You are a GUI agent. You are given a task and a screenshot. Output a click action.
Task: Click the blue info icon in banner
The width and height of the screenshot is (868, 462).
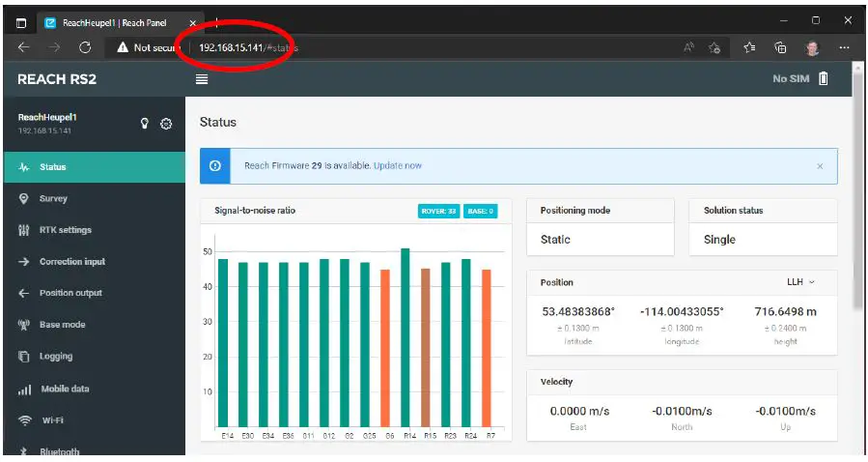coord(215,165)
